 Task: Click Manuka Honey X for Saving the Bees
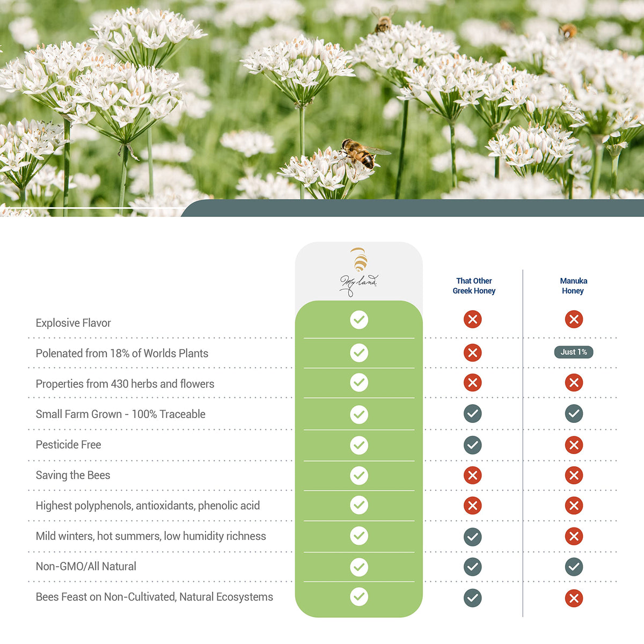(574, 475)
